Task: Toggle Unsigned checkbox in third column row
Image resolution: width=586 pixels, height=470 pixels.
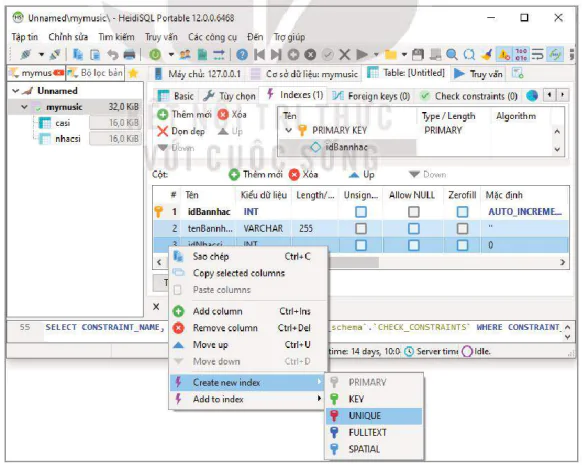Action: pos(361,245)
